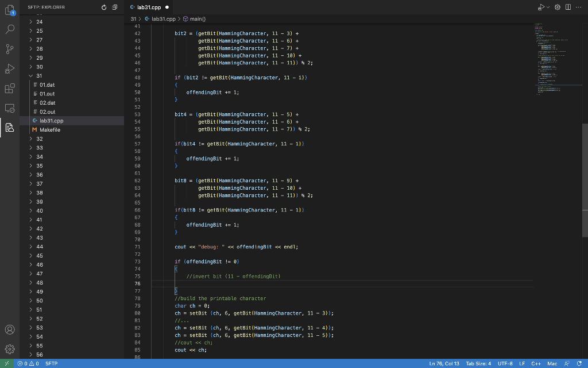Collapse all folders in SFTP explorer
Viewport: 588px width, 368px height.
[x=115, y=7]
